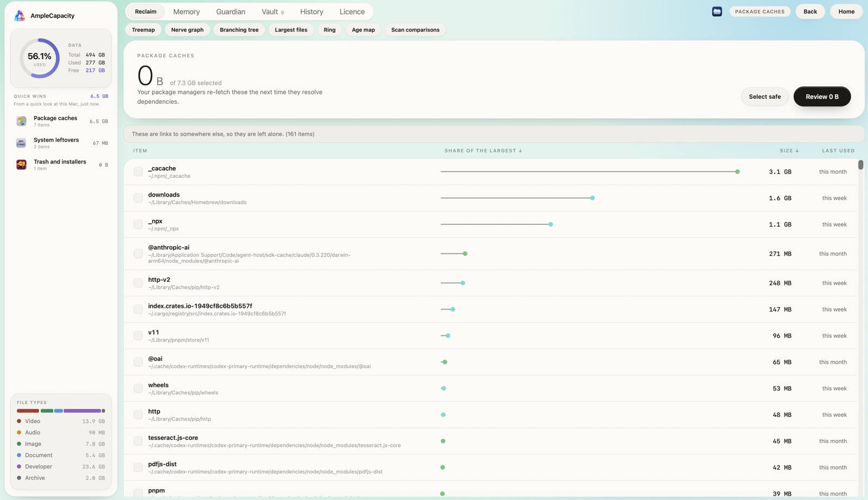Click the Review 0 B button
The width and height of the screenshot is (868, 500).
(822, 97)
